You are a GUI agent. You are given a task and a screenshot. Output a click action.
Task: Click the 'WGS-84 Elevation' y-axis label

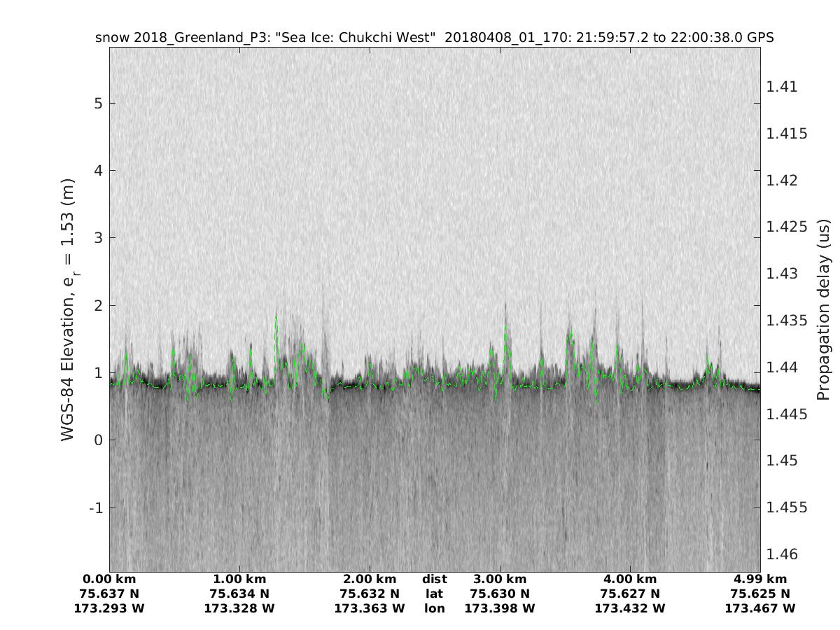pos(69,309)
